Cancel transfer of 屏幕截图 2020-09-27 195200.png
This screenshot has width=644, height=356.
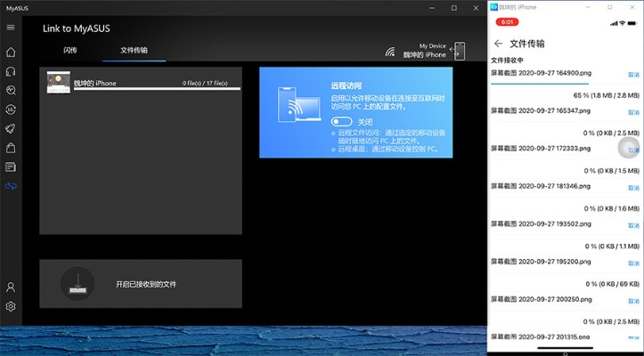(633, 263)
